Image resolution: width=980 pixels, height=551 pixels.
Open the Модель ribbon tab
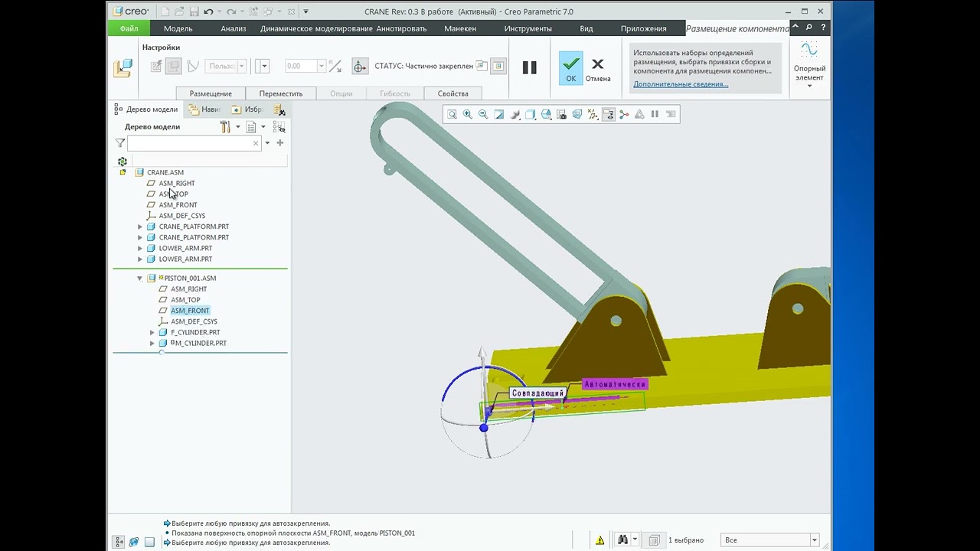(x=178, y=28)
